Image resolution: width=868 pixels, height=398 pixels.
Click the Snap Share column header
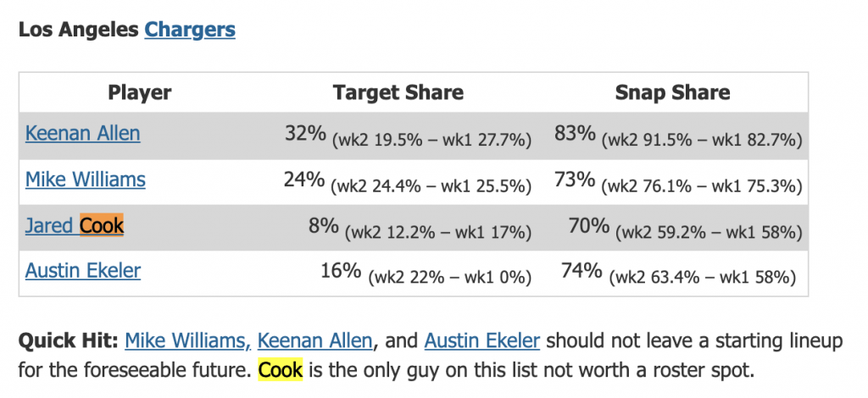pyautogui.click(x=671, y=92)
